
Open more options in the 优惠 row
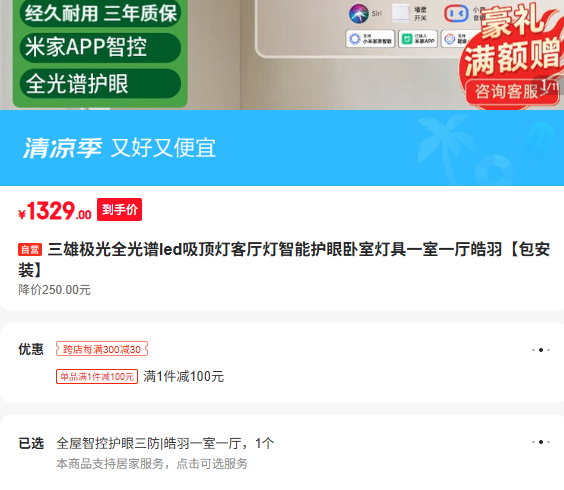coord(541,350)
